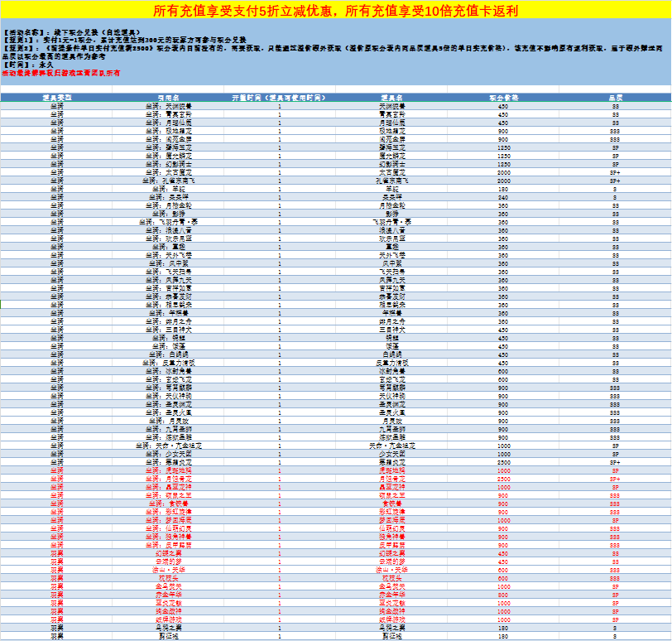Select red 涂山·天华 in the 道具名 column

pyautogui.click(x=391, y=570)
